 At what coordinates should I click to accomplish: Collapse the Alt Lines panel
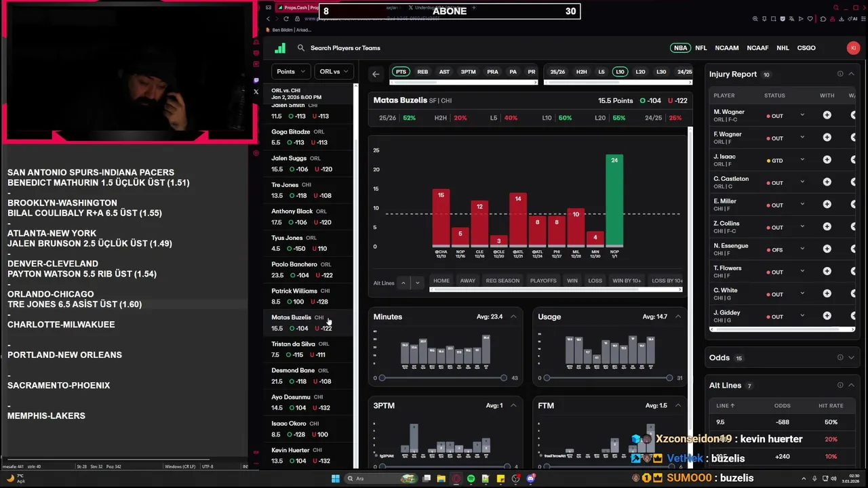coord(851,385)
